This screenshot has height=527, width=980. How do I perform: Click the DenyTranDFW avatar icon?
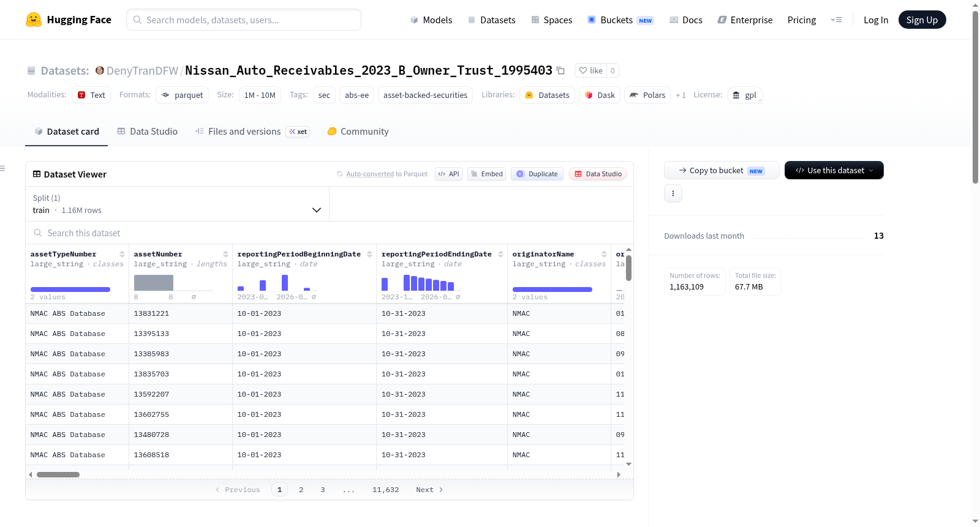click(100, 70)
